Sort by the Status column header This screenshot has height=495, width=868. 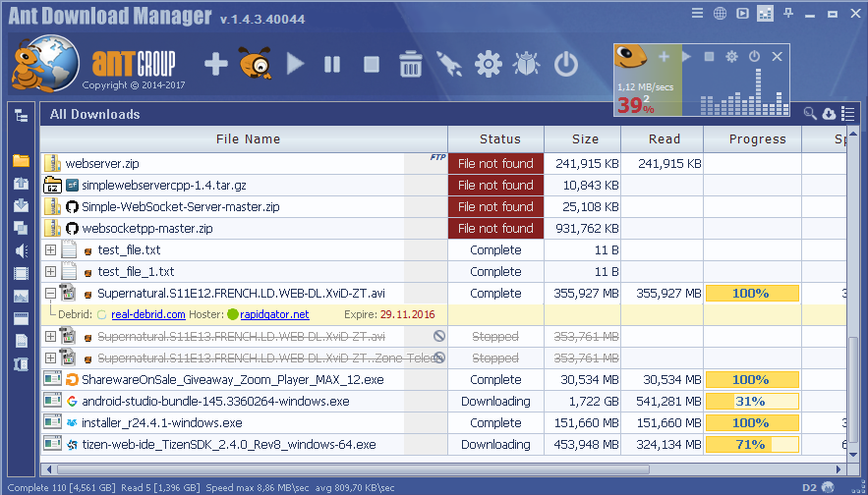click(x=496, y=139)
